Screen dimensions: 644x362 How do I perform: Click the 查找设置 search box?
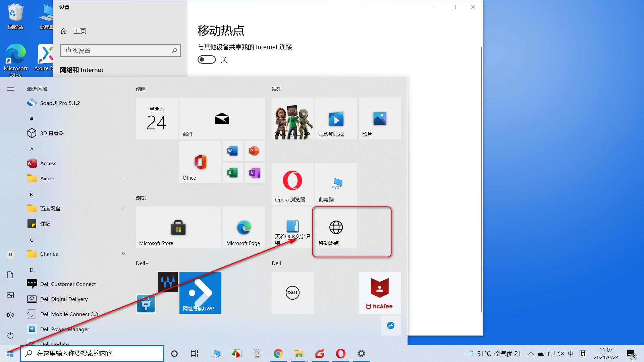tap(120, 51)
